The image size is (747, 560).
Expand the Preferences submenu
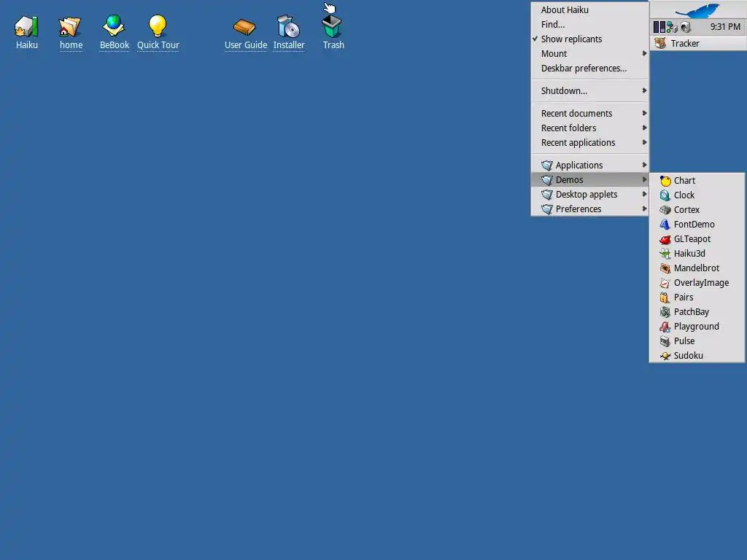tap(589, 209)
